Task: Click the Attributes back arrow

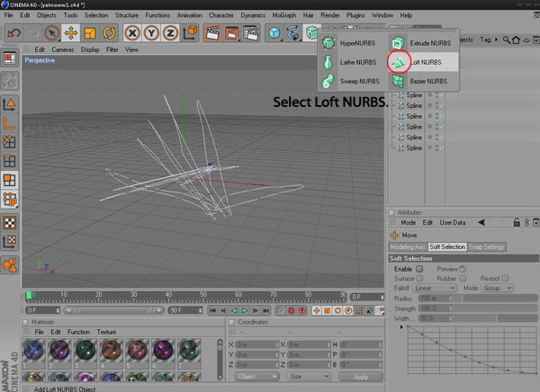Action: coord(481,222)
